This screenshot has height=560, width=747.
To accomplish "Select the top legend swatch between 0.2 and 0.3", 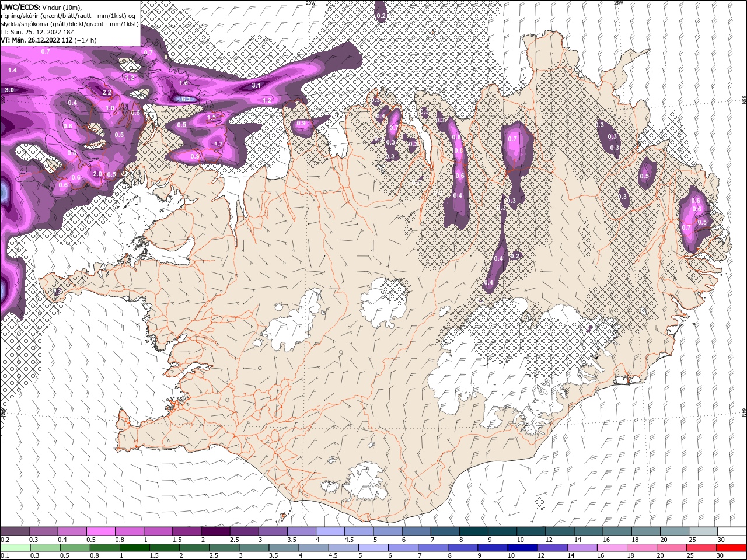I will (15, 531).
